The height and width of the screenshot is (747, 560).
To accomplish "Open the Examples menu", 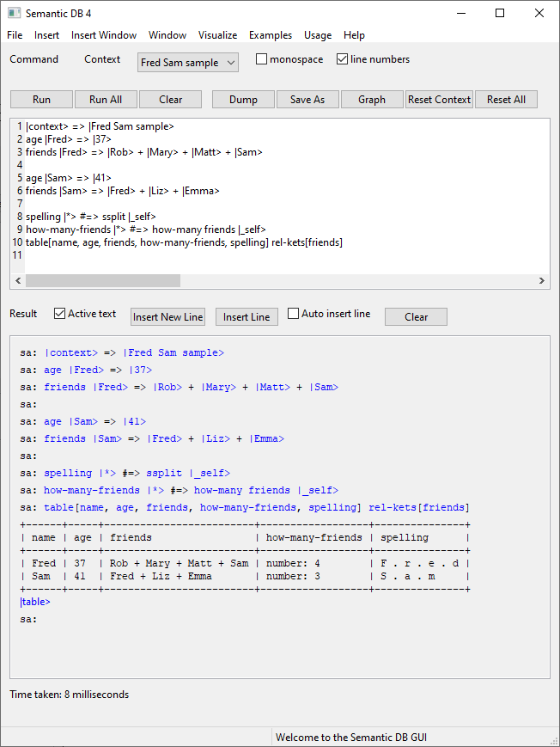I will (271, 35).
